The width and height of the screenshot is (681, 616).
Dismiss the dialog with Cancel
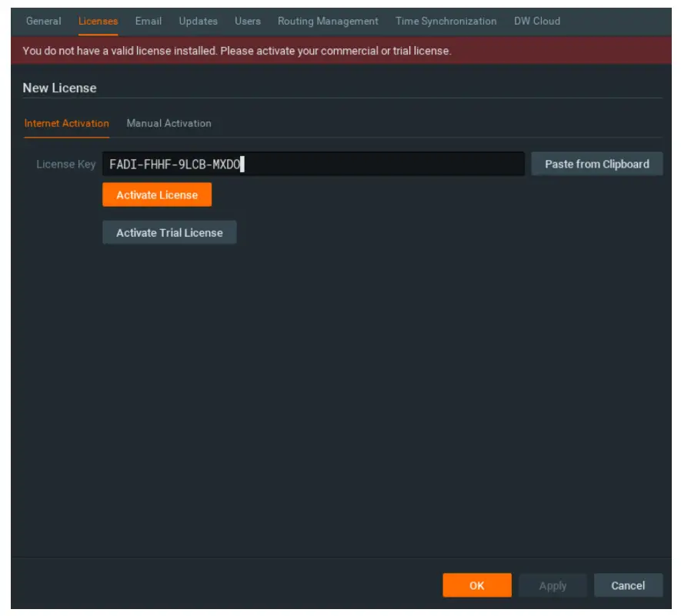[x=628, y=585]
